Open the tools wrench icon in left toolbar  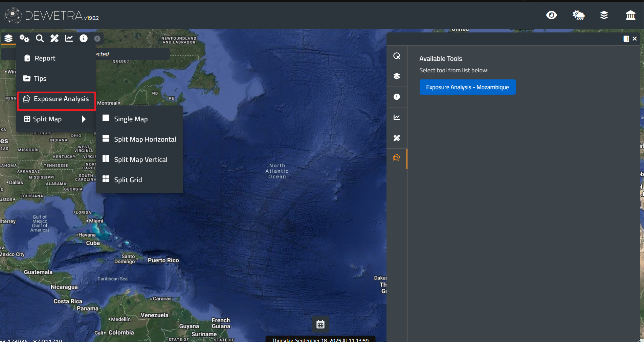[x=54, y=39]
